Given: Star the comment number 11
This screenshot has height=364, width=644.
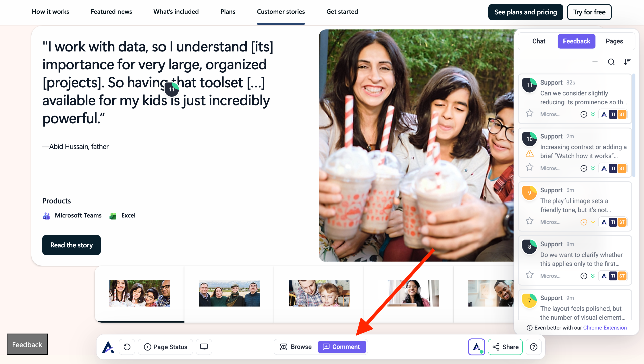Looking at the screenshot, I should (530, 114).
